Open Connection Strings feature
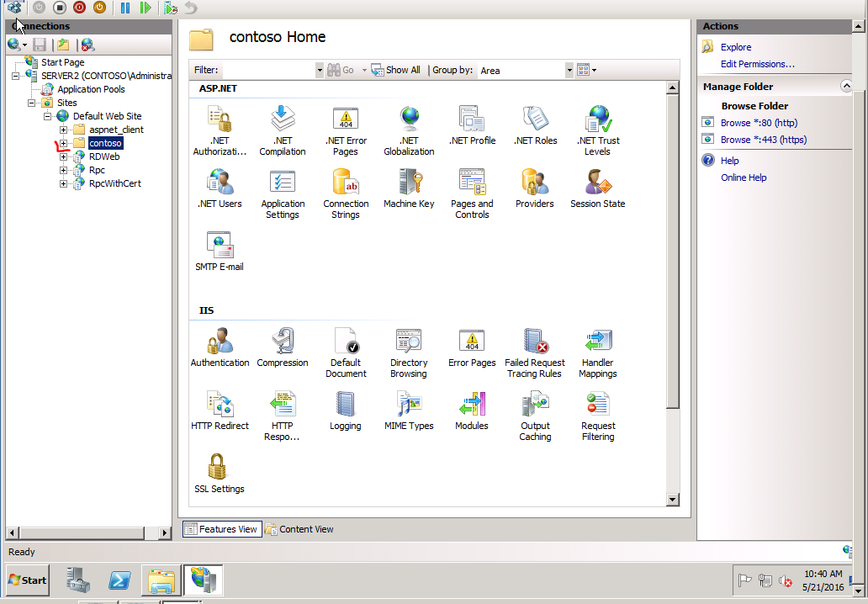The width and height of the screenshot is (868, 604). (346, 193)
